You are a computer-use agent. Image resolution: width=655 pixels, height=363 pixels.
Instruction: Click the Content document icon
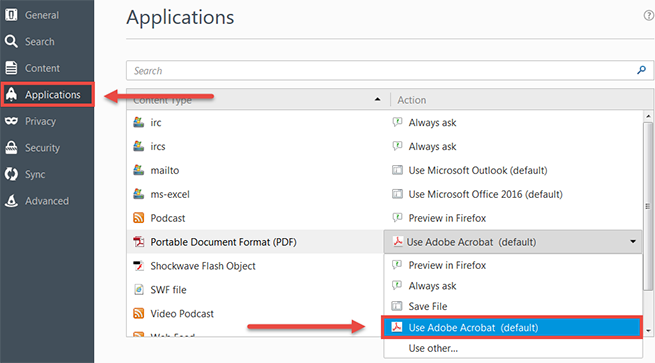[x=11, y=68]
